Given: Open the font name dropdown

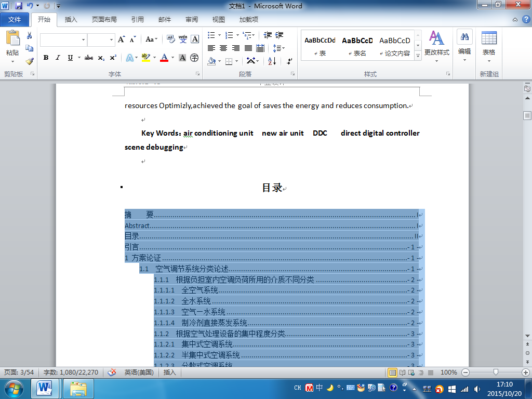Looking at the screenshot, I should tap(83, 39).
